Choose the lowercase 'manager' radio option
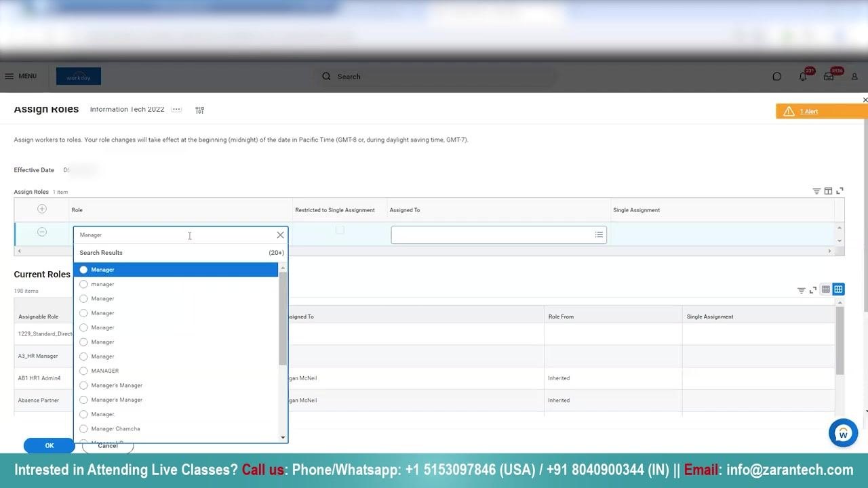Viewport: 868px width, 488px height. (83, 284)
